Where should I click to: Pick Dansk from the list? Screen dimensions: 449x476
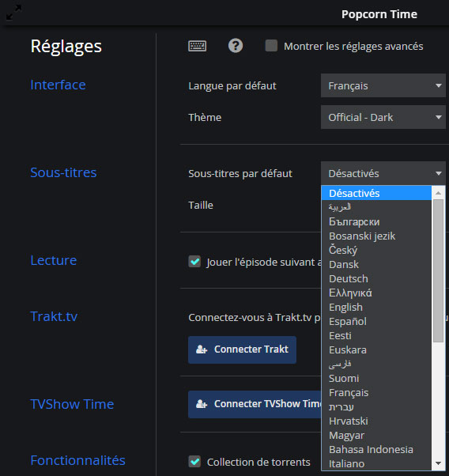click(376, 264)
